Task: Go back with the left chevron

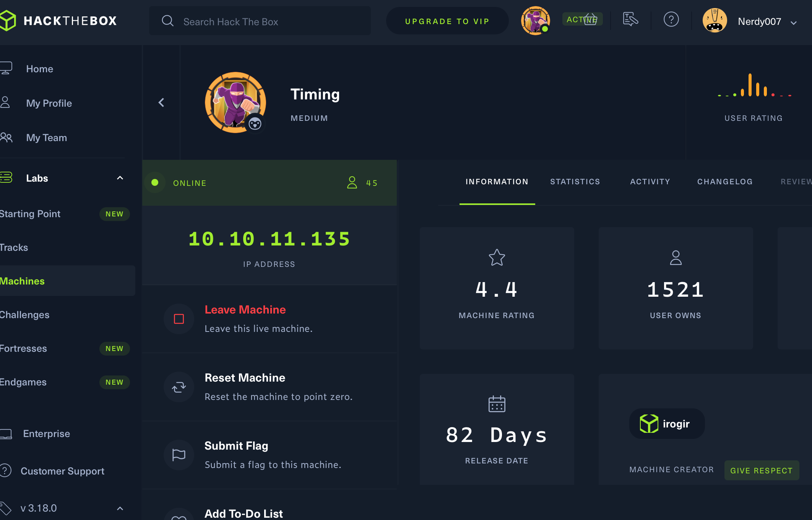Action: 161,102
